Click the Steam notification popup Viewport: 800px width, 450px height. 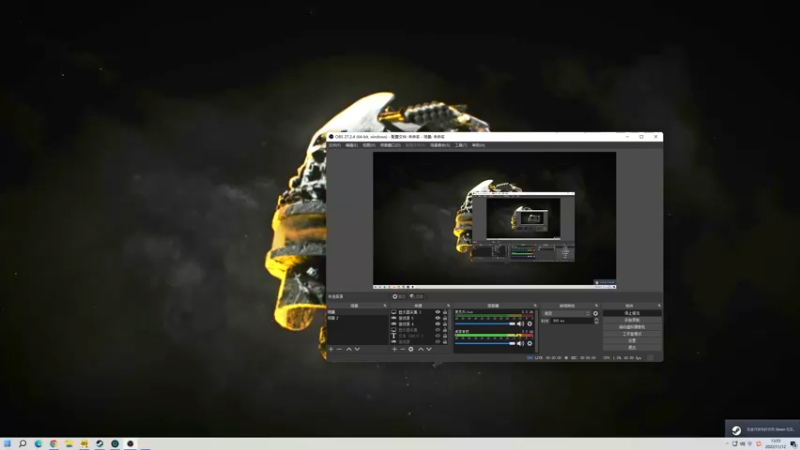(762, 430)
